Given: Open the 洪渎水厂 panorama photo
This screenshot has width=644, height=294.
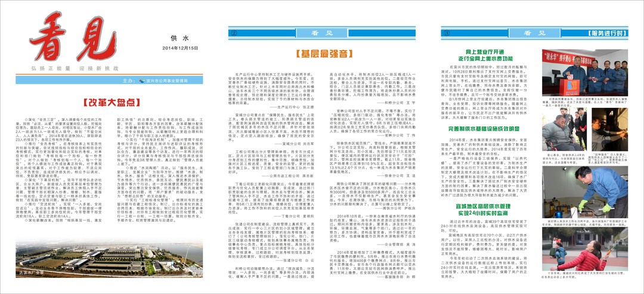Looking at the screenshot, I should point(109,257).
